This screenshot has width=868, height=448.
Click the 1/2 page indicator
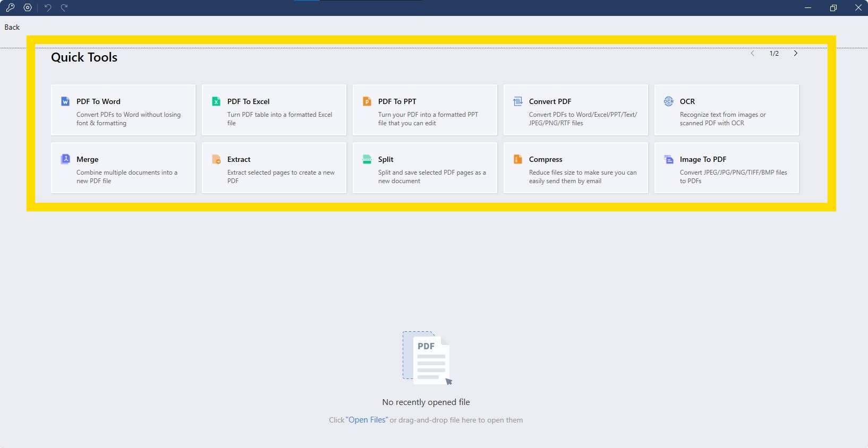pyautogui.click(x=774, y=54)
